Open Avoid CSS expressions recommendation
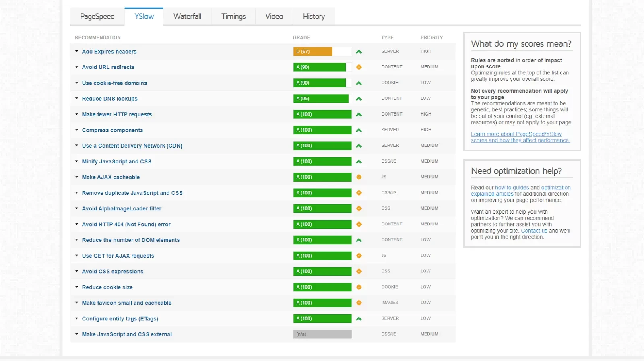Viewport: 644px width, 361px height. [x=113, y=271]
